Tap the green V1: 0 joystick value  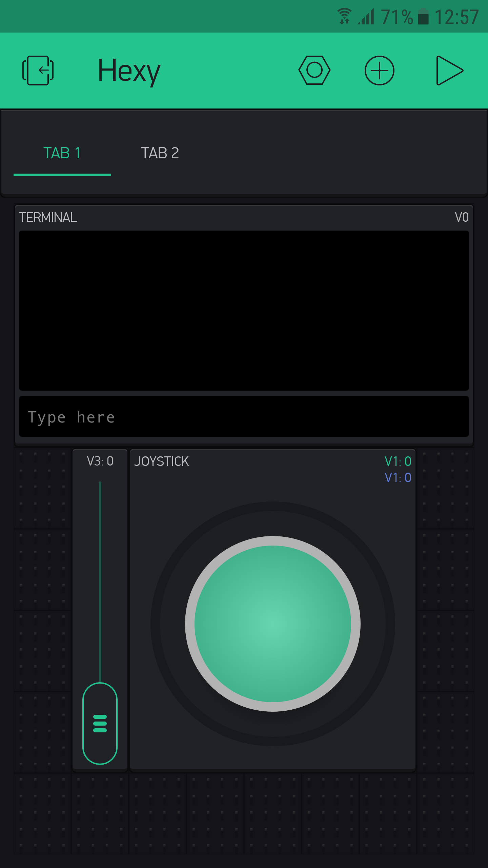click(398, 461)
